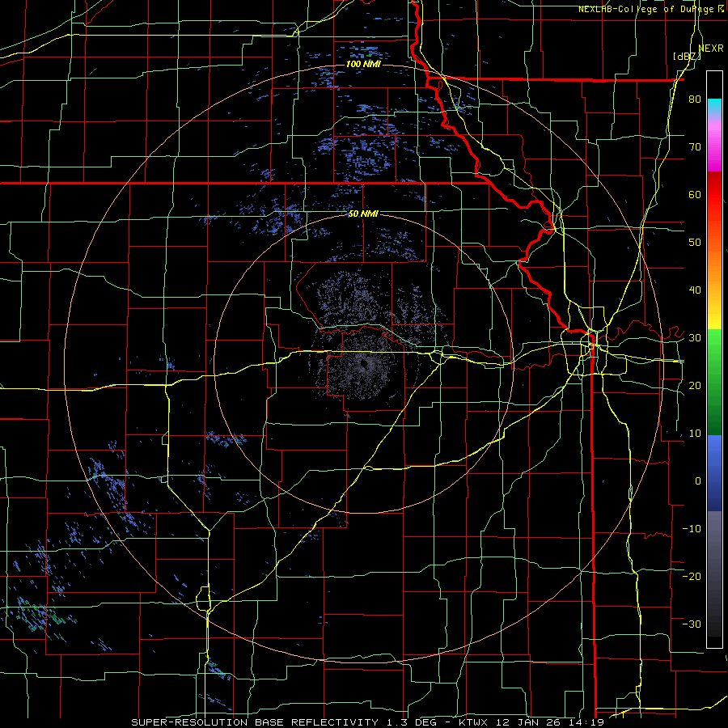Click the blue segment of reflectivity color bar
Viewport: 728px width, 728px height.
714,473
